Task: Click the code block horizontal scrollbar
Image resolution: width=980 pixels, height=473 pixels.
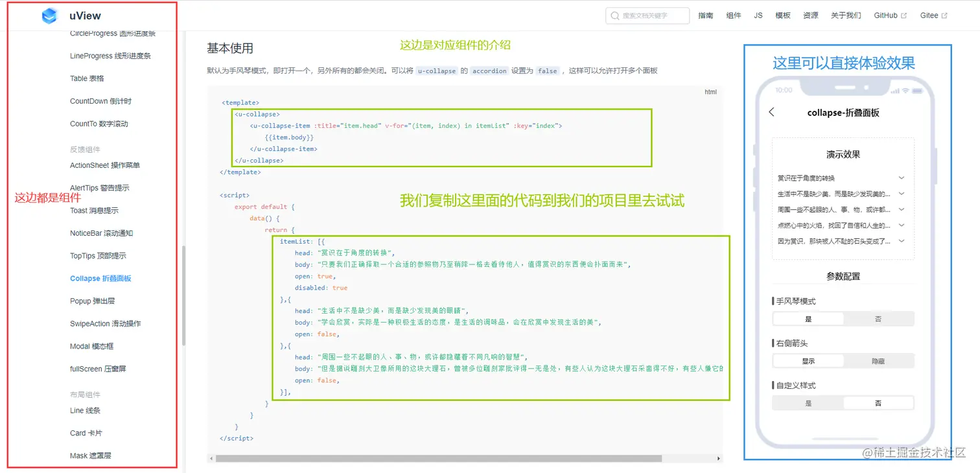Action: tap(439, 459)
